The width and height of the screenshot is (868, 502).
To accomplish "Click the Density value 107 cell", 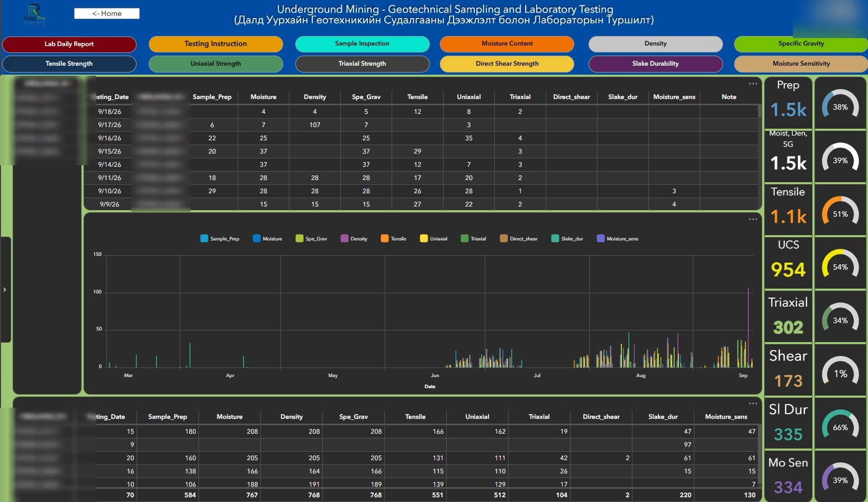I will (x=315, y=125).
